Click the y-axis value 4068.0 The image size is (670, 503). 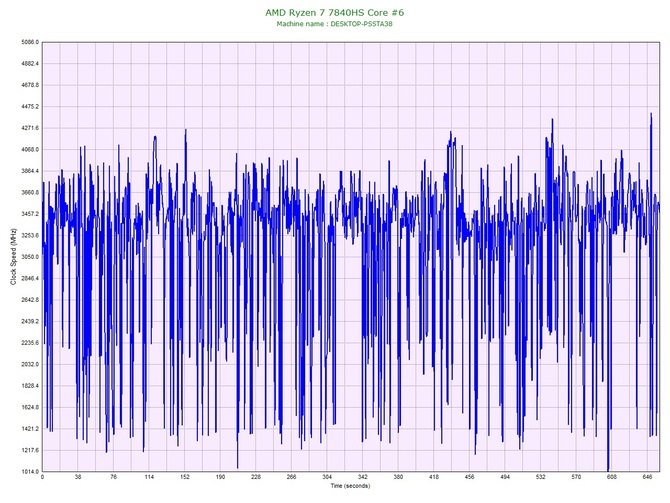[x=30, y=150]
